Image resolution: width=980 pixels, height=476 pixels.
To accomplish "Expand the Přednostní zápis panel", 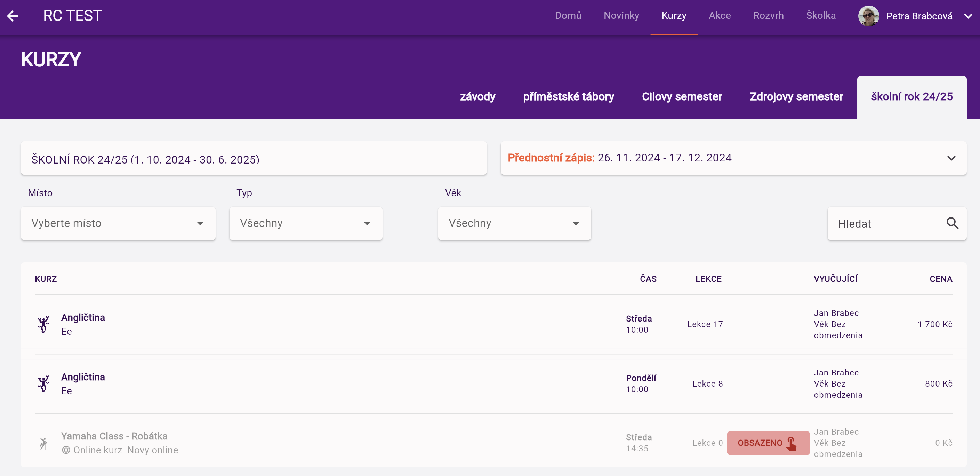I will pyautogui.click(x=951, y=158).
